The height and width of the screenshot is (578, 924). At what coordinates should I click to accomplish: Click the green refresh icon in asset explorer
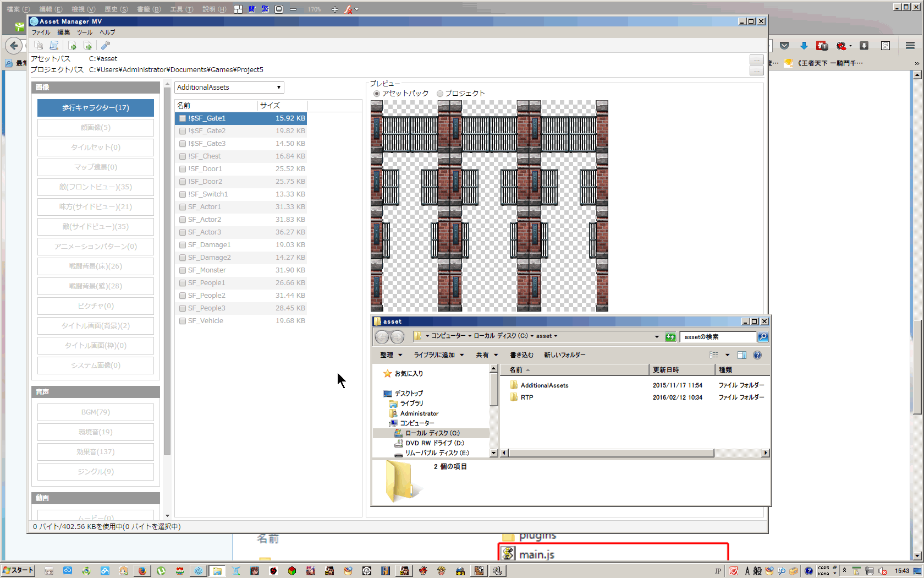tap(670, 337)
